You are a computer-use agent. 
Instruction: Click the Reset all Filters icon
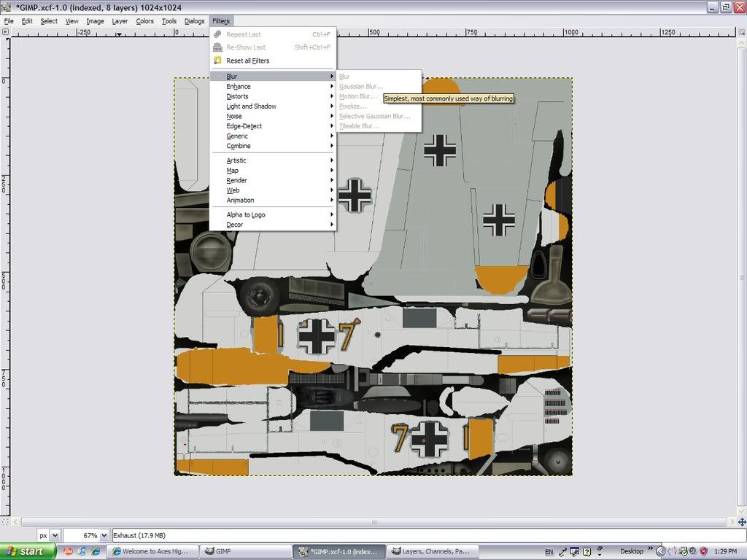click(x=217, y=61)
